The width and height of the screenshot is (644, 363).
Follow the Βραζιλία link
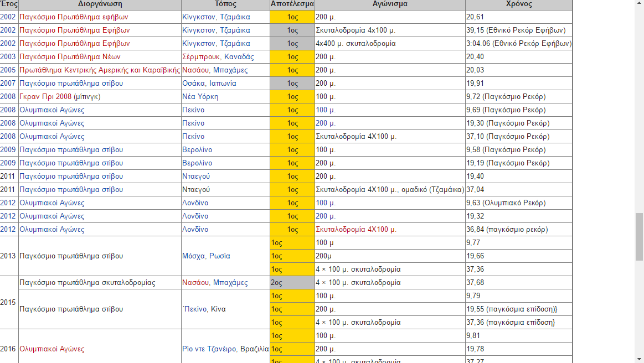click(255, 349)
